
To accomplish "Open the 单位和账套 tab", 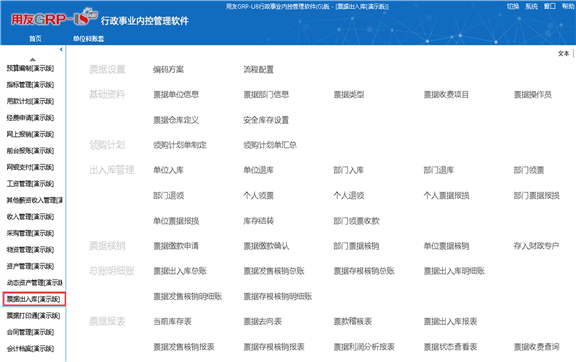I will pyautogui.click(x=88, y=39).
